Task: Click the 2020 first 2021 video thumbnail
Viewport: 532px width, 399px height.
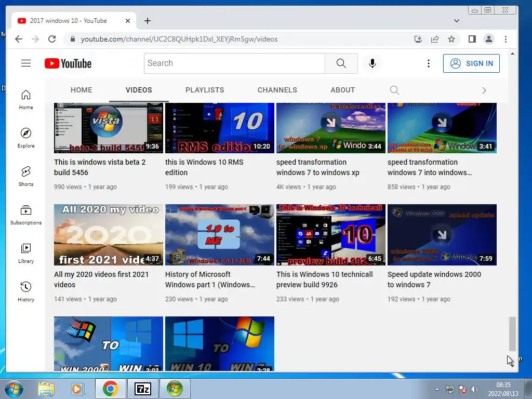Action: tap(109, 235)
